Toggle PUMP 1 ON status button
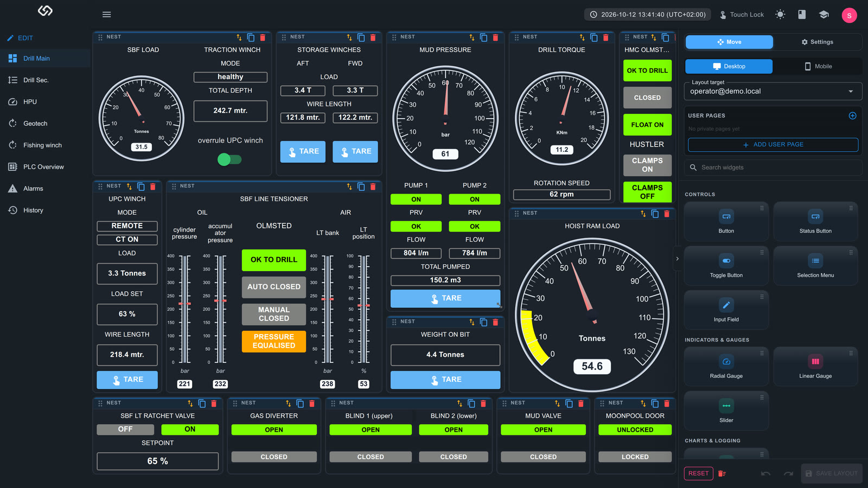The height and width of the screenshot is (488, 868). point(416,200)
